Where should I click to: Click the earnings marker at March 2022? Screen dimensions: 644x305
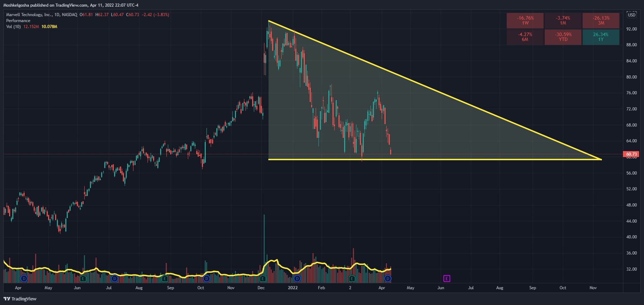(x=352, y=279)
